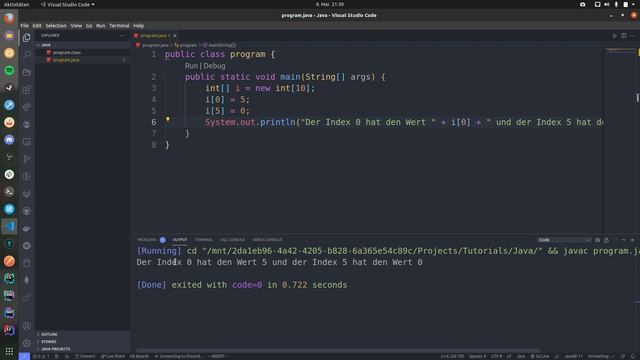640x360 pixels.
Task: Click program.java in the breadcrumb path
Action: 156,45
